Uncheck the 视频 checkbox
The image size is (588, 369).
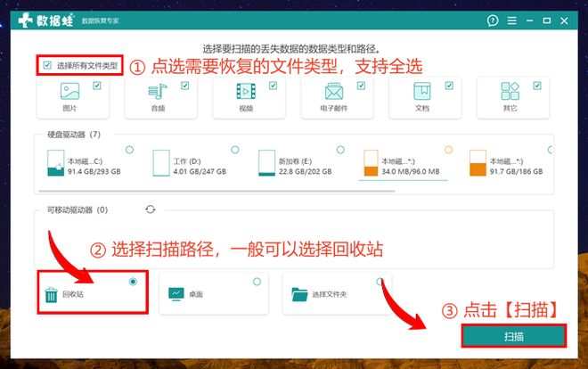click(273, 86)
